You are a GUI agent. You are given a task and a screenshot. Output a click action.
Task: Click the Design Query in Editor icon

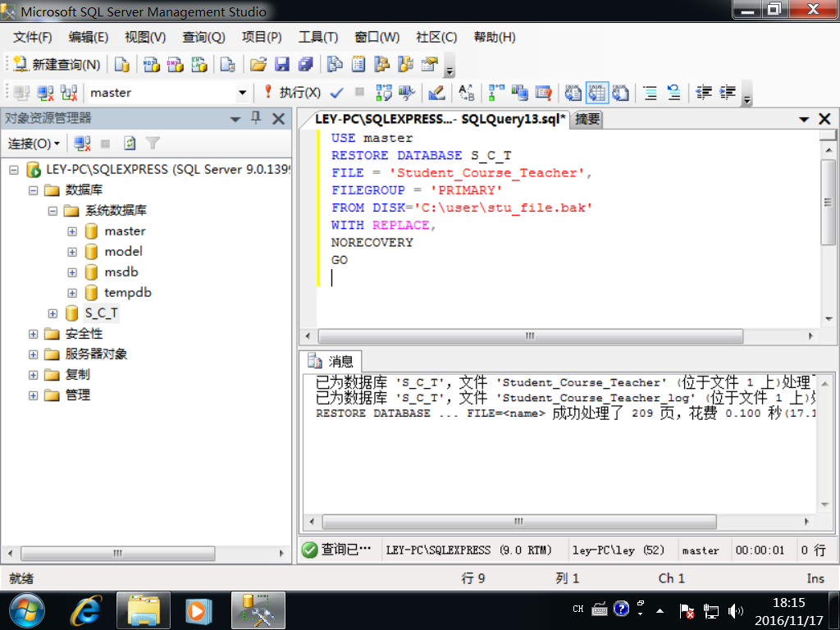click(436, 93)
